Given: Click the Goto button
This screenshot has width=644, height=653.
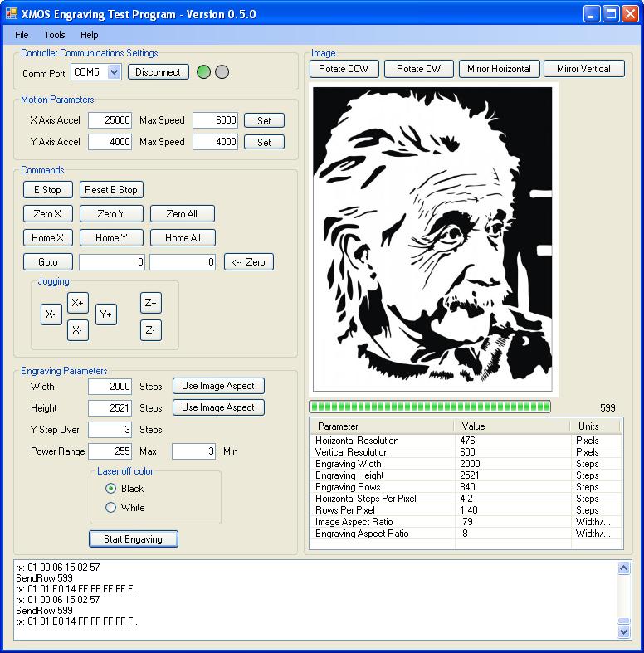Looking at the screenshot, I should [48, 262].
